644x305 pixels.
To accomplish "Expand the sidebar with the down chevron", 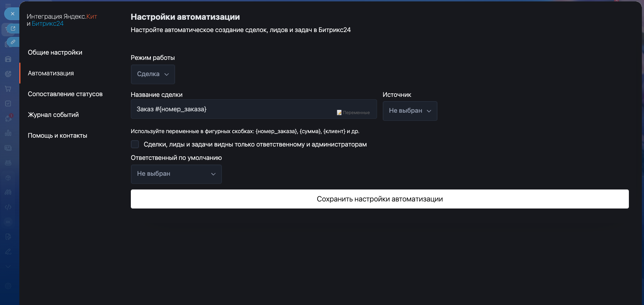I will (8, 267).
